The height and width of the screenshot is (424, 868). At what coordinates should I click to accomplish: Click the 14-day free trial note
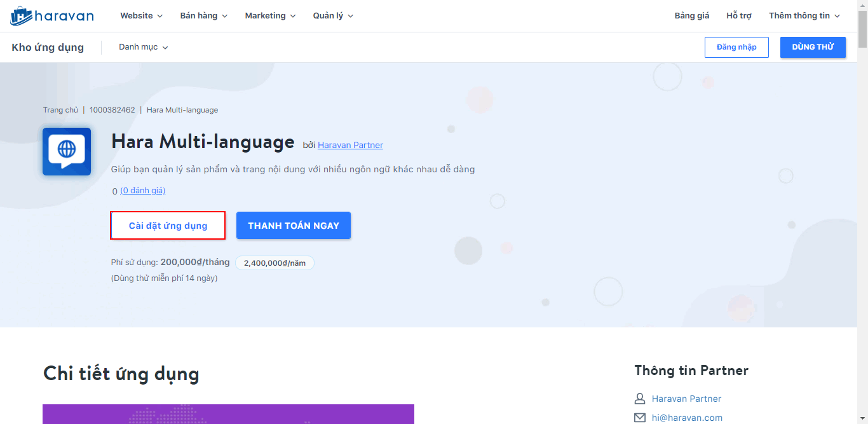pos(165,278)
